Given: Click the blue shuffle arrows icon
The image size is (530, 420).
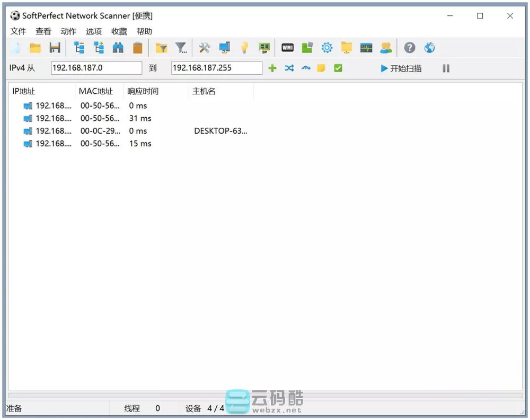Looking at the screenshot, I should [289, 68].
